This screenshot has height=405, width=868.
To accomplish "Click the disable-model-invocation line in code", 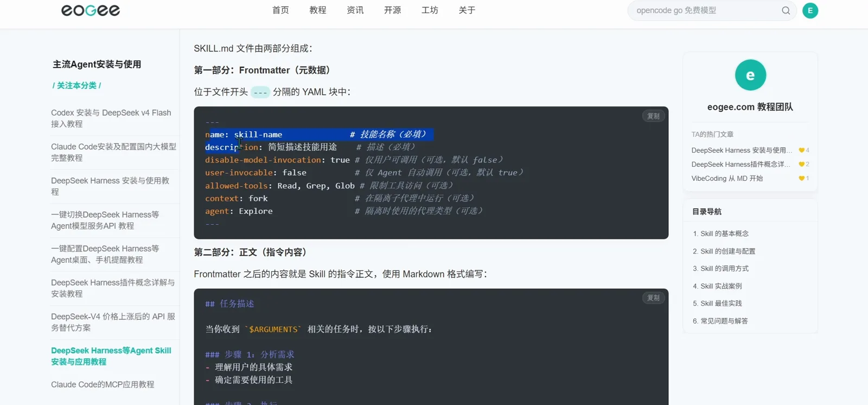I will (x=354, y=160).
